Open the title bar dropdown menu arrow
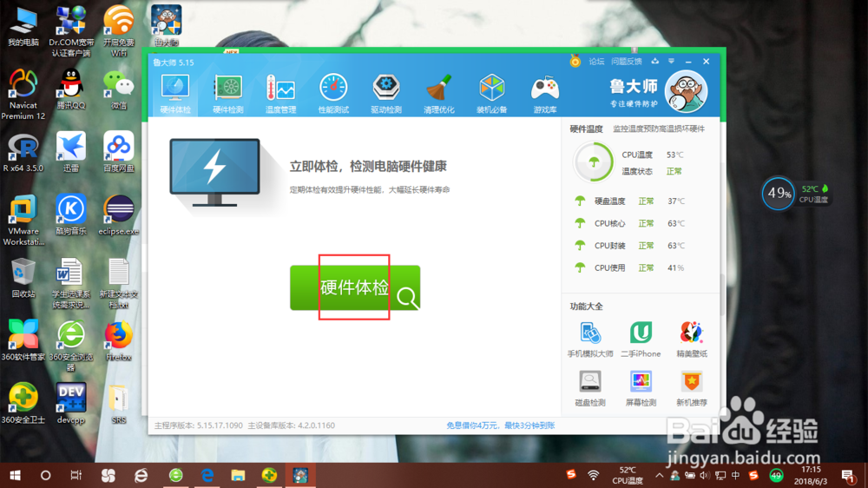 pyautogui.click(x=671, y=61)
